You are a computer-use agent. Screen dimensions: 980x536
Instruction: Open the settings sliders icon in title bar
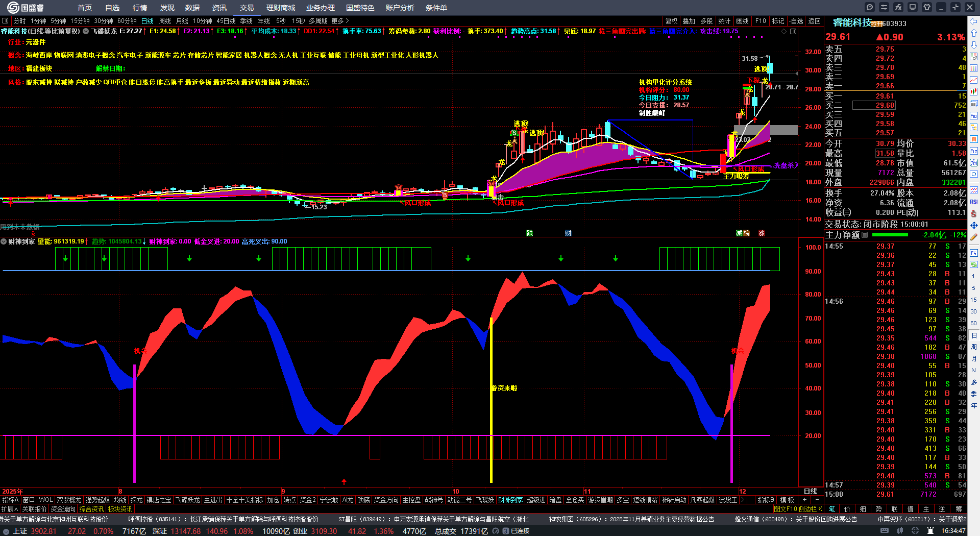pos(884,7)
